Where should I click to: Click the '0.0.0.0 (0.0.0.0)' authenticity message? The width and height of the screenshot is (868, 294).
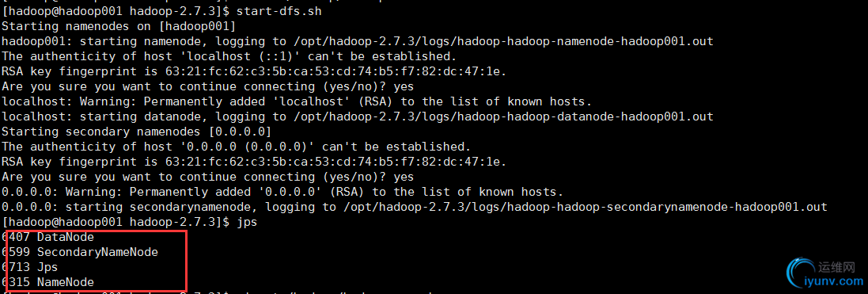click(237, 147)
